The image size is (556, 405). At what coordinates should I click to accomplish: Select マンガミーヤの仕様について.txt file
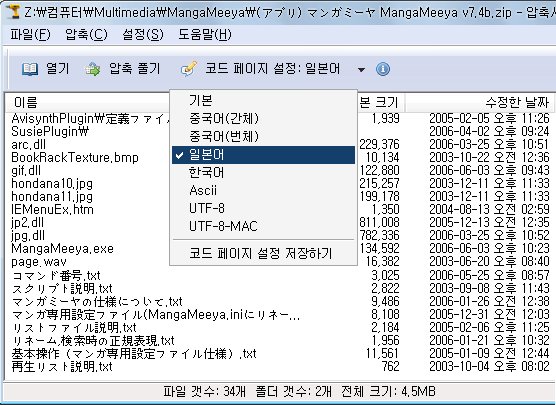(97, 302)
